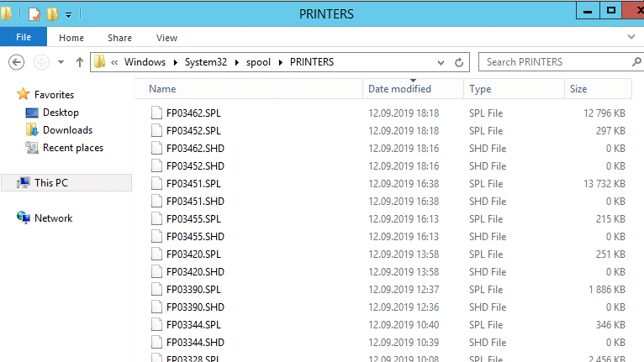Click the Properties quick access icon

pyautogui.click(x=34, y=14)
